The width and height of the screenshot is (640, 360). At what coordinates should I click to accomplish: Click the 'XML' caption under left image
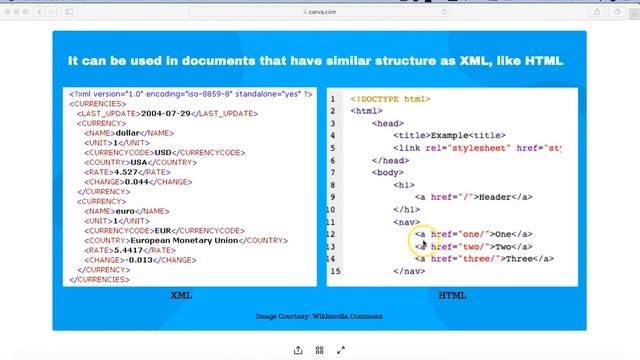point(181,296)
